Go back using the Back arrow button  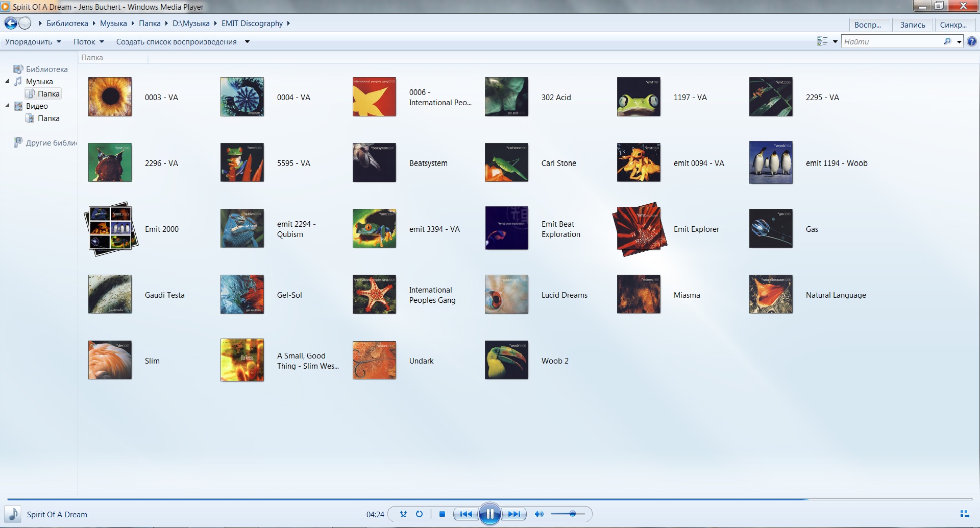tap(11, 23)
